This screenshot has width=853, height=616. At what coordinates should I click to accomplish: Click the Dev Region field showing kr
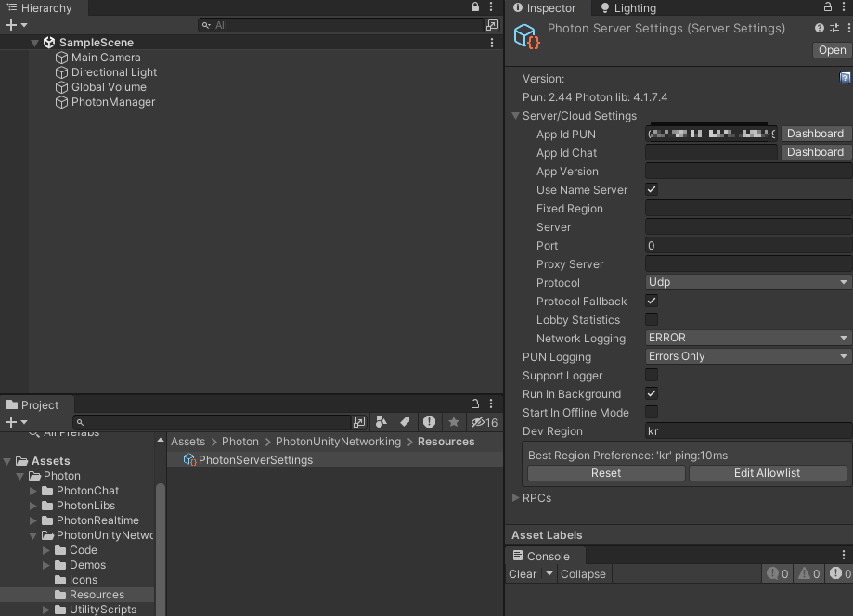748,431
